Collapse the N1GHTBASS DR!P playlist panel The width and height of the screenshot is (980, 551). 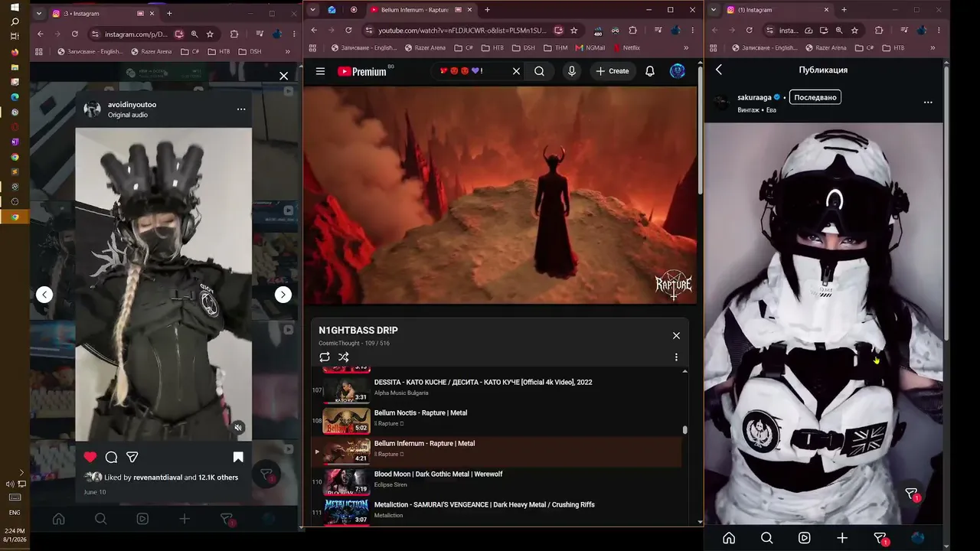676,336
